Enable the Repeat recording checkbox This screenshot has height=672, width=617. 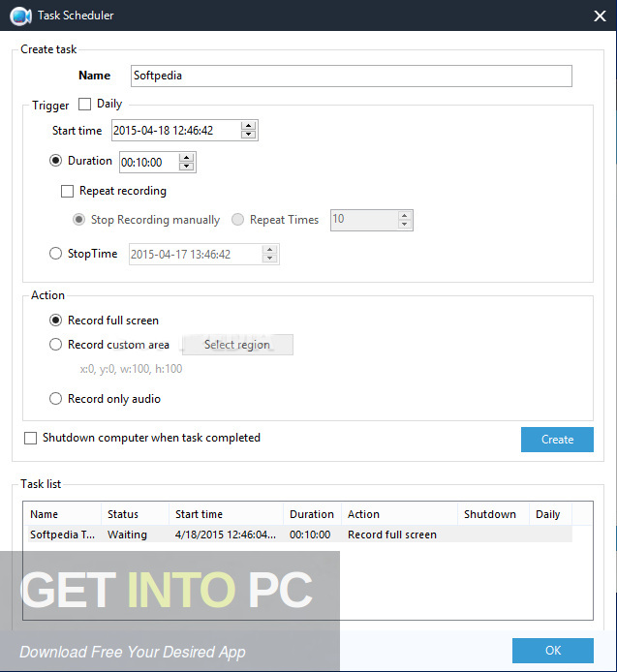tap(67, 191)
